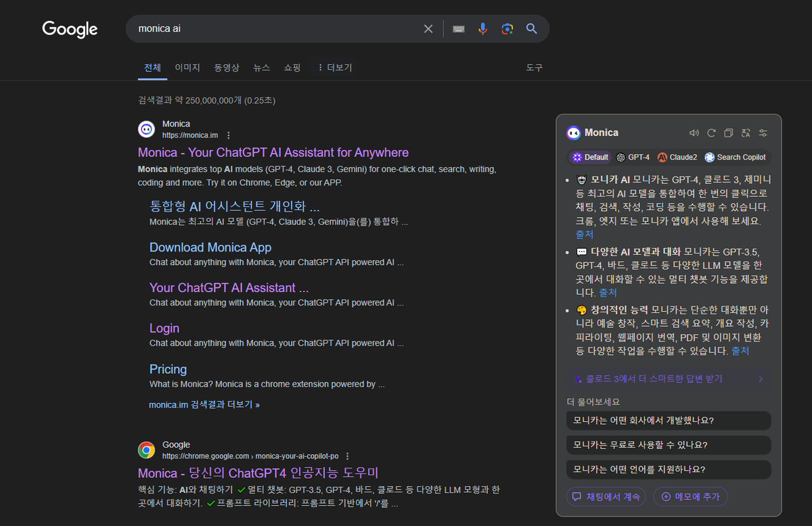Open the Download Monica App sitelink
This screenshot has width=812, height=526.
pyautogui.click(x=210, y=247)
